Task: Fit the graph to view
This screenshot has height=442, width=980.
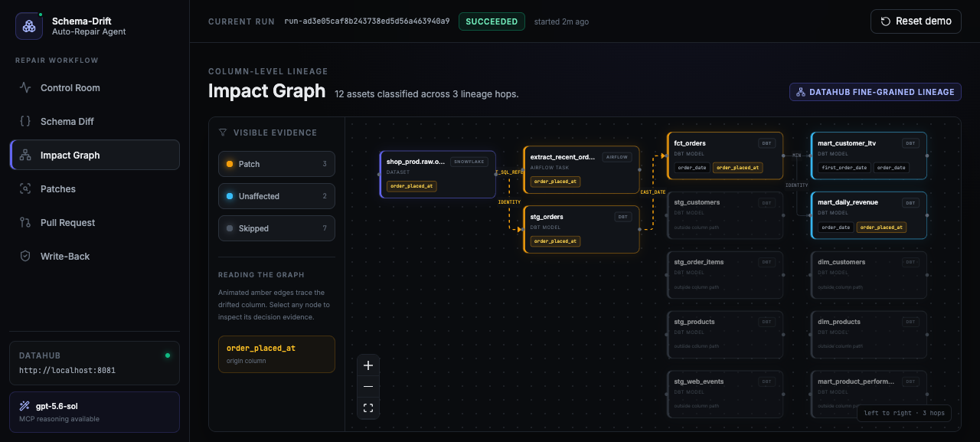Action: [368, 408]
